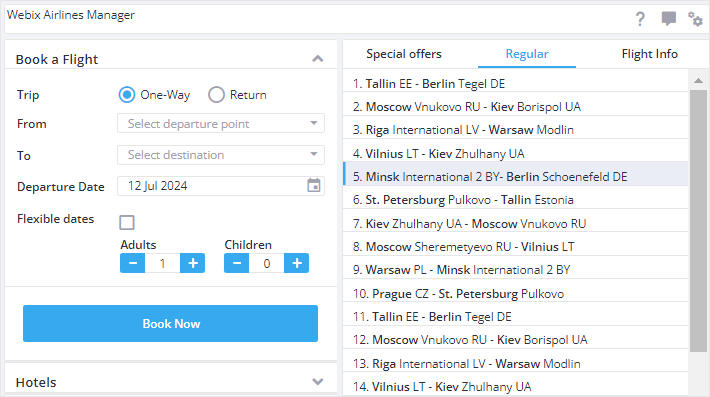Click the flight list scrollbar thumb
The width and height of the screenshot is (710, 397).
[698, 220]
